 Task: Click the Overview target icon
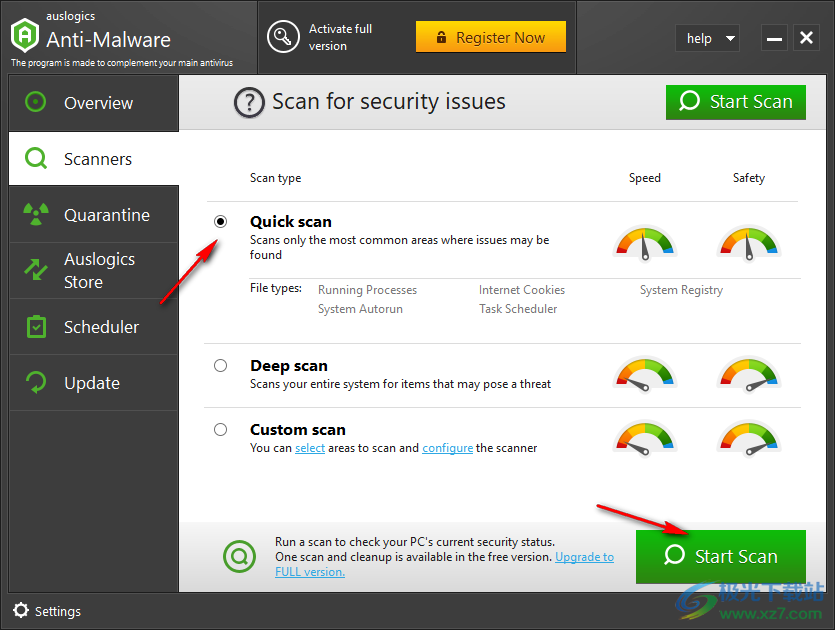point(36,102)
